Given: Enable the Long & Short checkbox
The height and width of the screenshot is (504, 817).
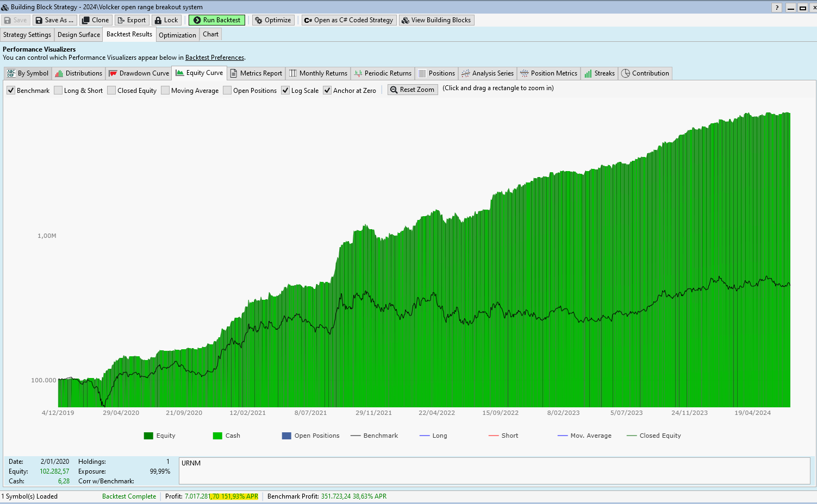Looking at the screenshot, I should (58, 91).
